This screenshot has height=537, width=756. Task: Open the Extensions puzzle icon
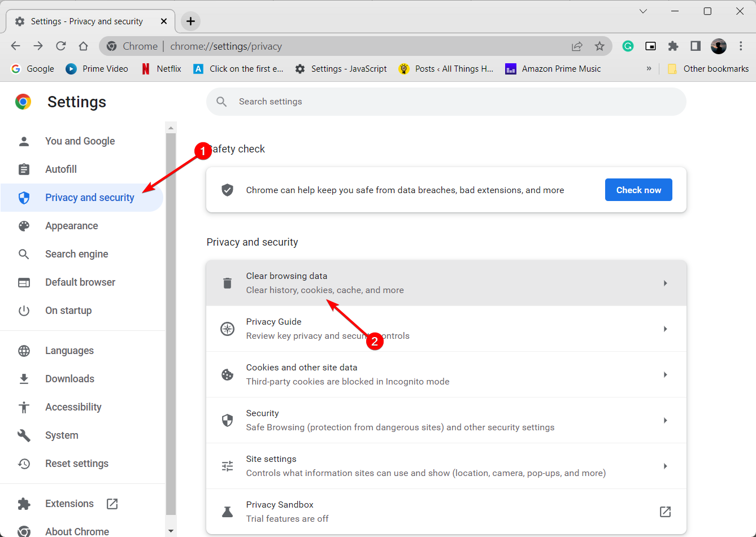click(x=673, y=46)
